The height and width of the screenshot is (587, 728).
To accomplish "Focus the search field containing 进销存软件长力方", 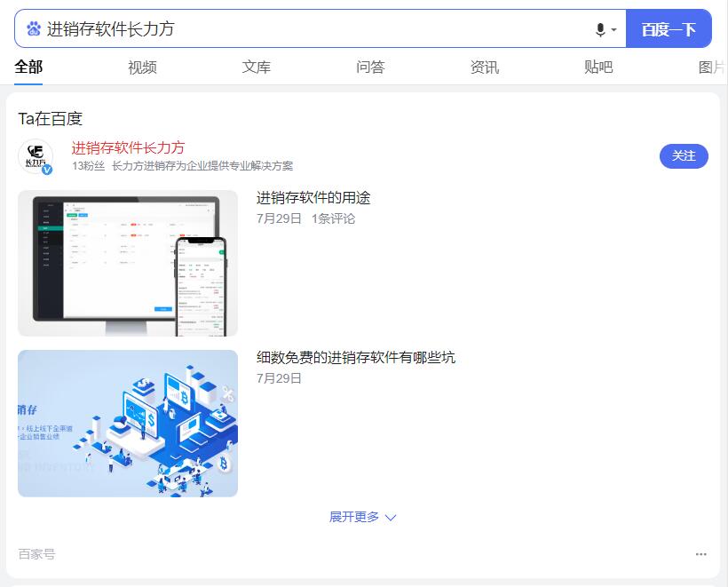I will [320, 28].
